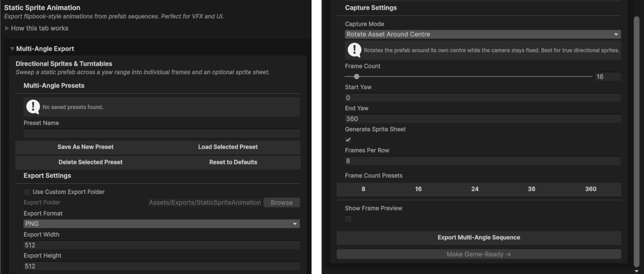Viewport: 644px width, 274px height.
Task: Click the right panel vertical scrollbar
Action: click(637, 141)
